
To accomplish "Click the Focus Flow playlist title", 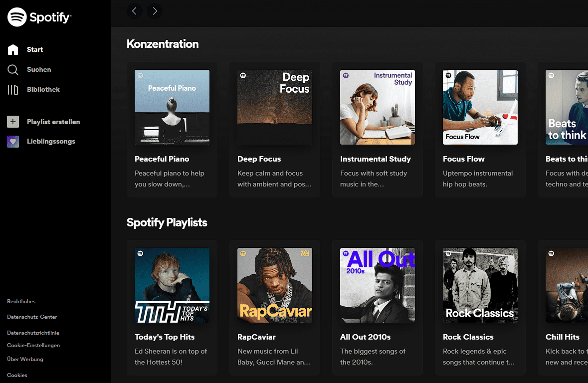I will (464, 159).
